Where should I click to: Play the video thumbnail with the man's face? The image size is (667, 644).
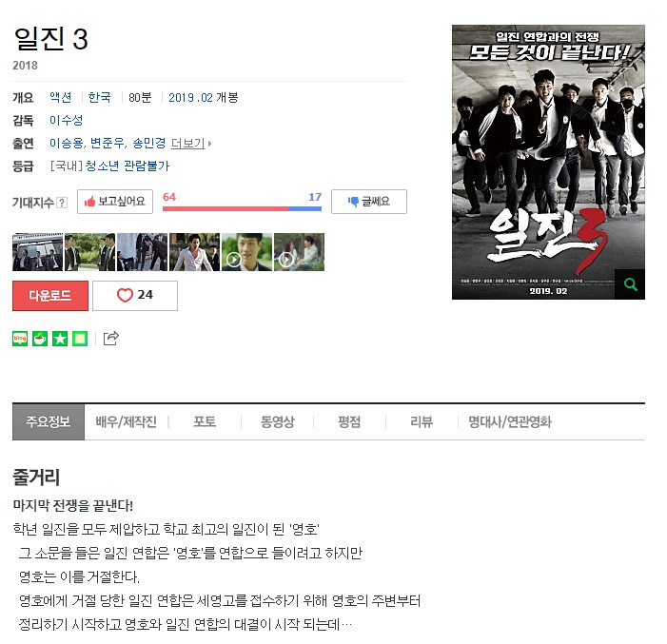pos(246,252)
